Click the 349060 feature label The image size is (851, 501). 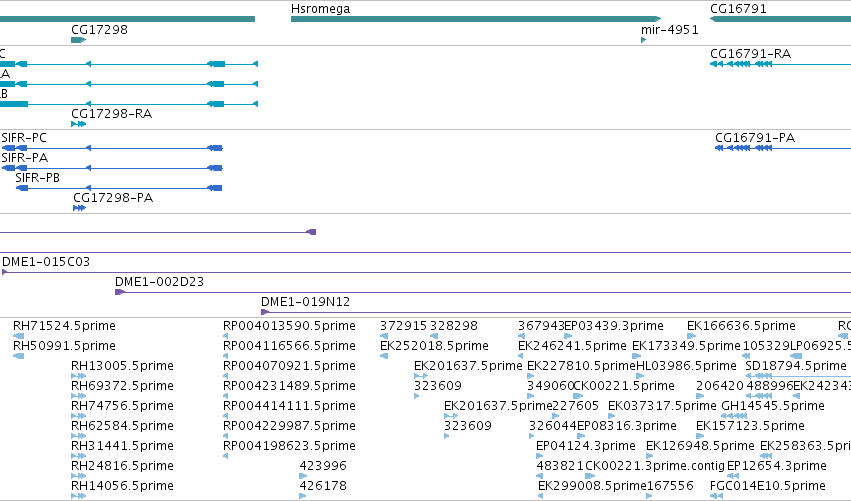550,386
